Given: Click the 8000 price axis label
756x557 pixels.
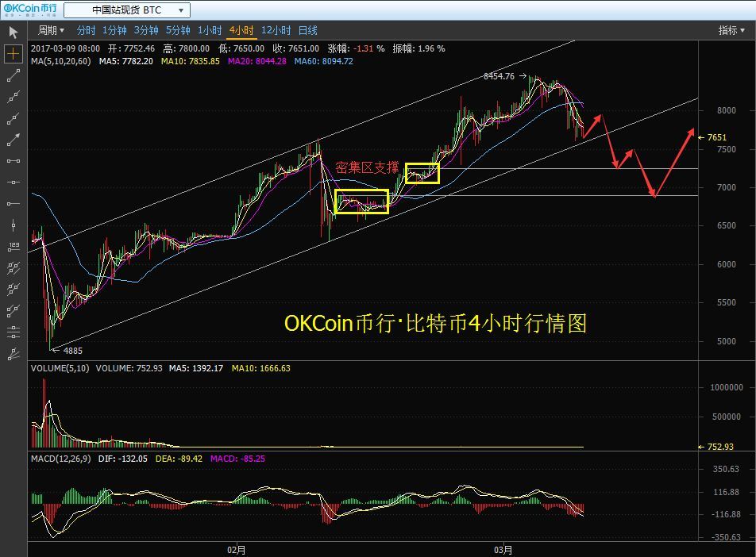Looking at the screenshot, I should pos(726,110).
